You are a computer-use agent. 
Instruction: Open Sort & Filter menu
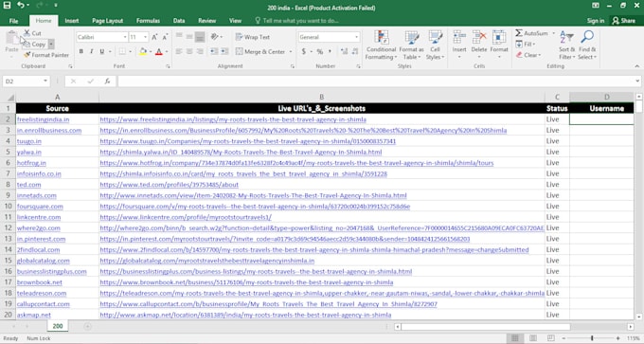(x=566, y=45)
